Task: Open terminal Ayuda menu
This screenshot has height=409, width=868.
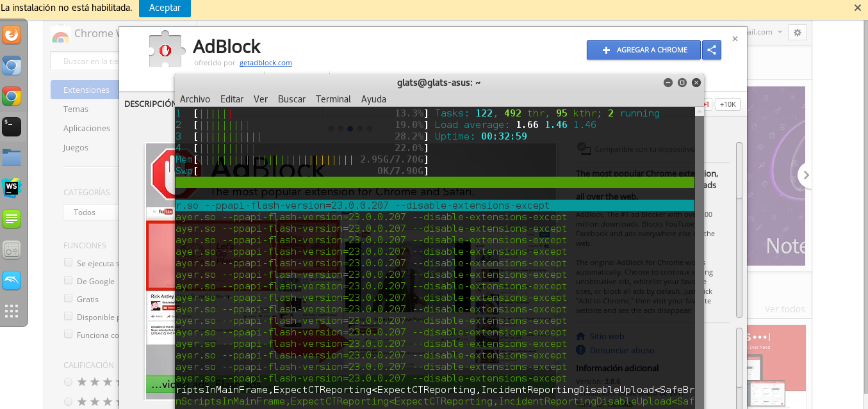Action: point(373,99)
